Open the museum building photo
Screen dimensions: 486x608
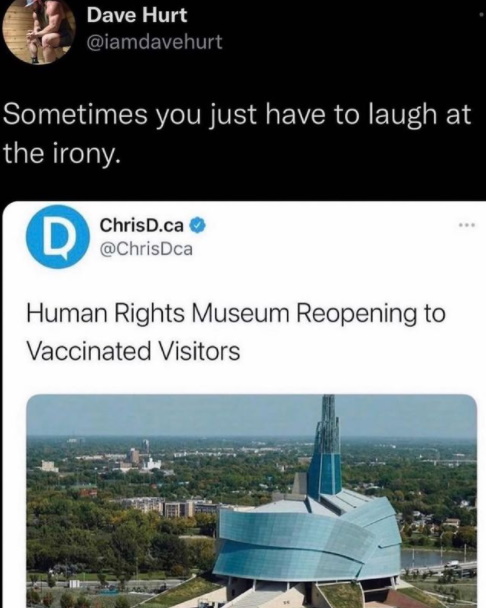pyautogui.click(x=251, y=501)
